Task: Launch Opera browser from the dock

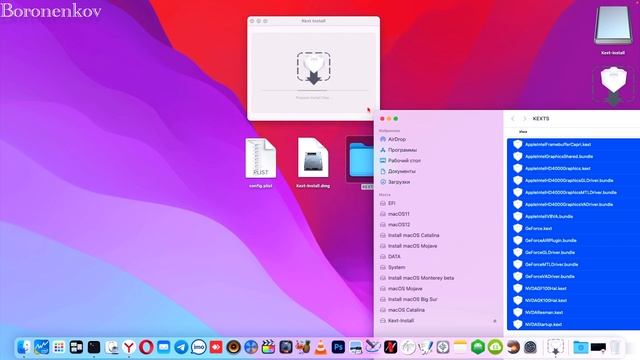Action: click(x=146, y=347)
